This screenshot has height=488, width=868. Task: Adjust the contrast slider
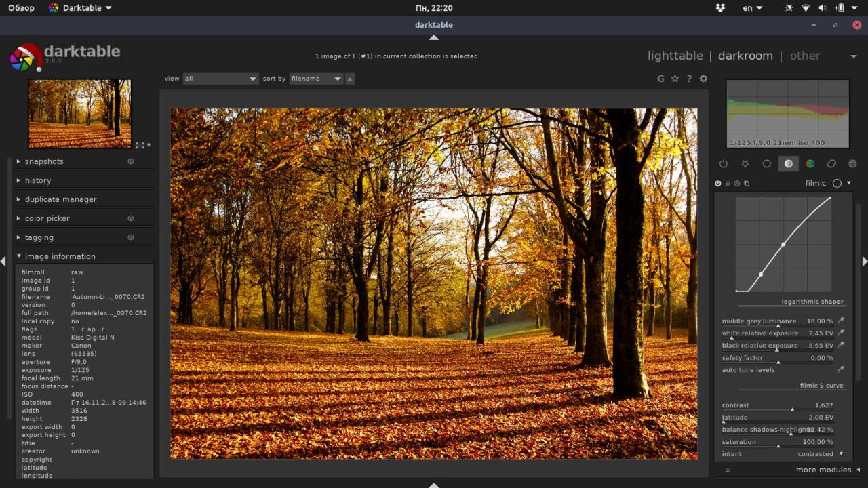777,407
